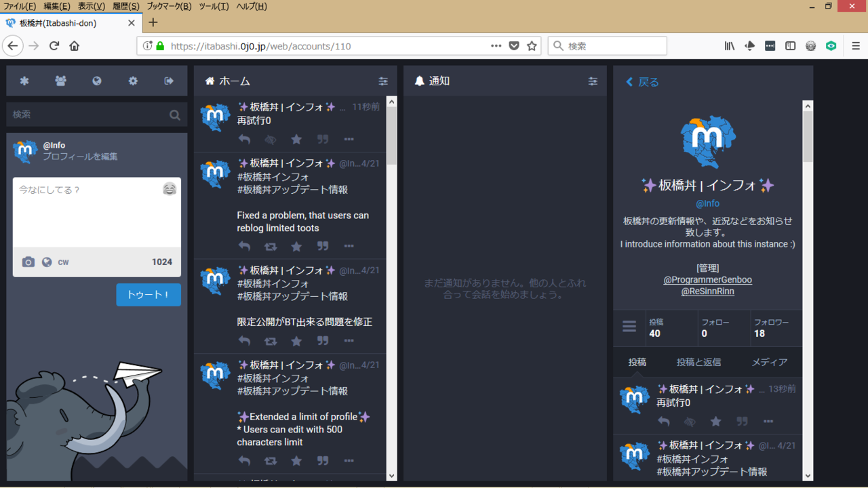Open the local timeline users icon

[60, 81]
